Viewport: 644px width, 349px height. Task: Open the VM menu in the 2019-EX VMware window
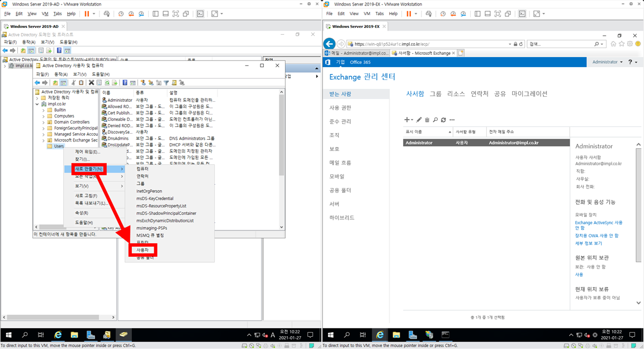pyautogui.click(x=367, y=13)
